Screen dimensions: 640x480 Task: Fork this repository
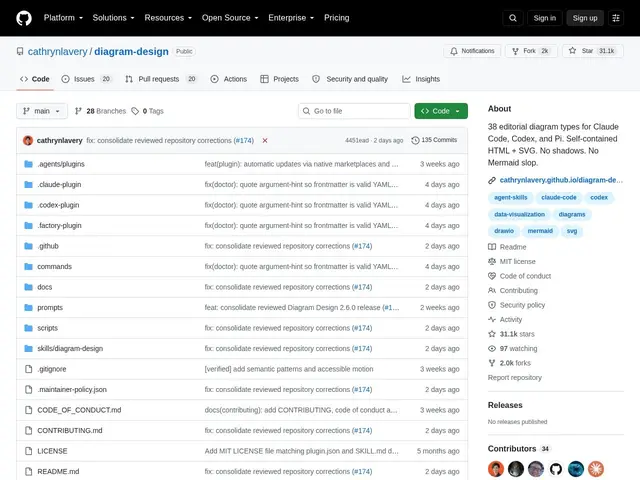[x=531, y=51]
